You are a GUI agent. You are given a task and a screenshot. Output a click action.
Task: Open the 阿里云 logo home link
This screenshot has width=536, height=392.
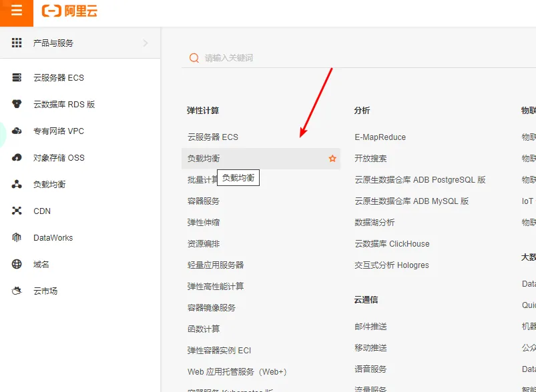point(69,11)
